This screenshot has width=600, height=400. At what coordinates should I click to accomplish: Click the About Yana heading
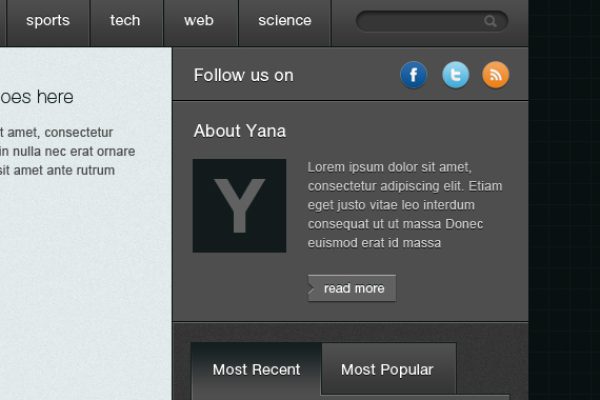[x=240, y=131]
